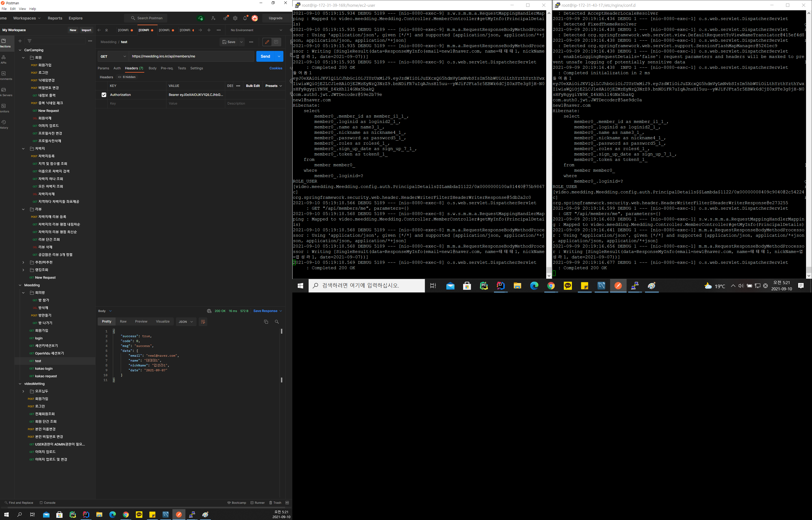812x520 pixels.
Task: Show the 6 hidden headers
Action: click(127, 77)
